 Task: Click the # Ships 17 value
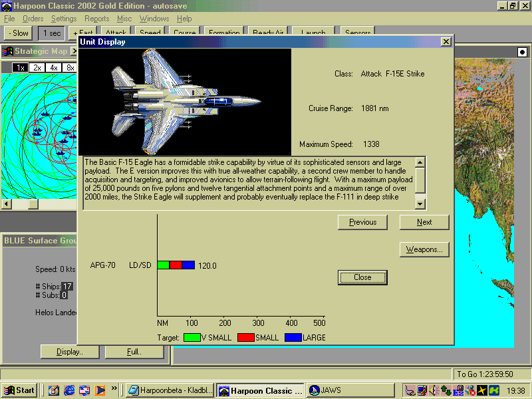coord(67,287)
